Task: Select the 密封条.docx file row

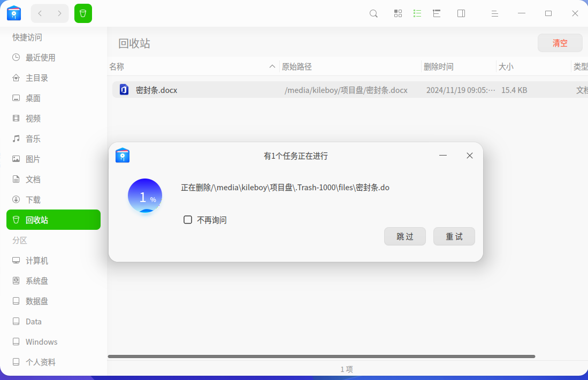Action: (x=349, y=90)
